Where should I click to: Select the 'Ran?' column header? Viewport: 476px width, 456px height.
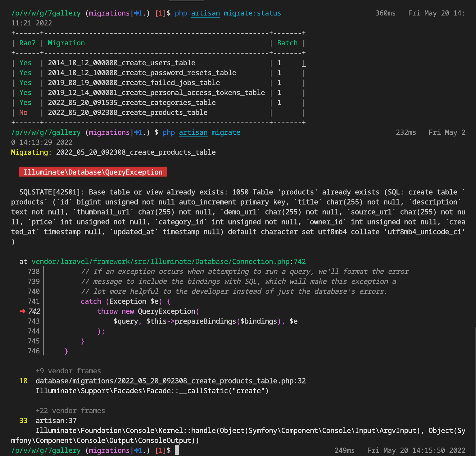[27, 43]
